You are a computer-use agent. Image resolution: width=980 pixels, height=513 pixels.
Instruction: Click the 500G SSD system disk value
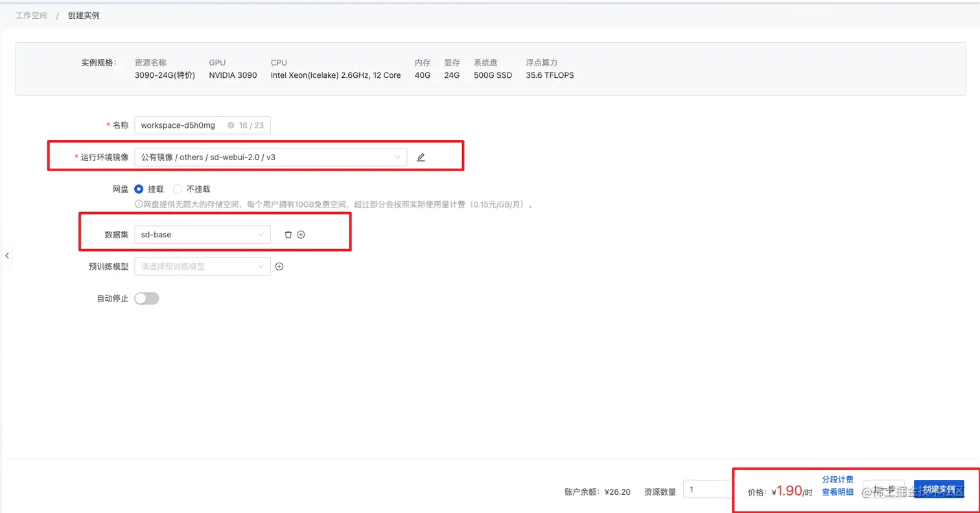click(493, 75)
